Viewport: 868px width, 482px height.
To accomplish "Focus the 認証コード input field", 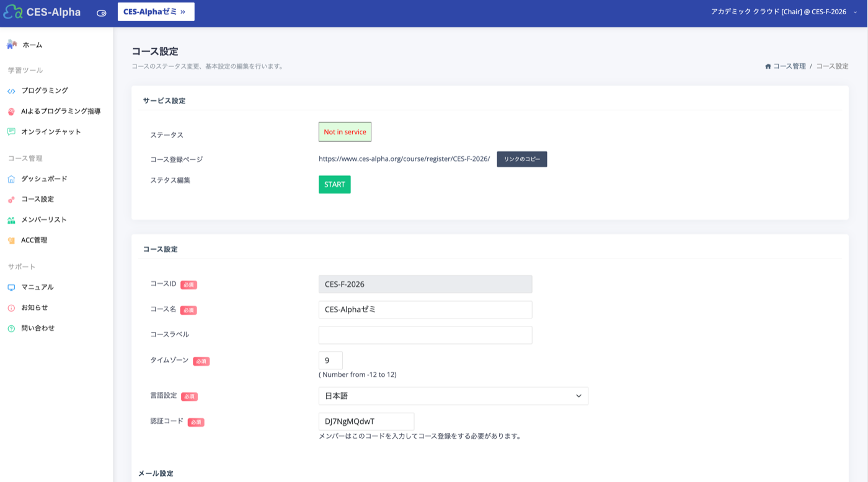I will pos(366,421).
